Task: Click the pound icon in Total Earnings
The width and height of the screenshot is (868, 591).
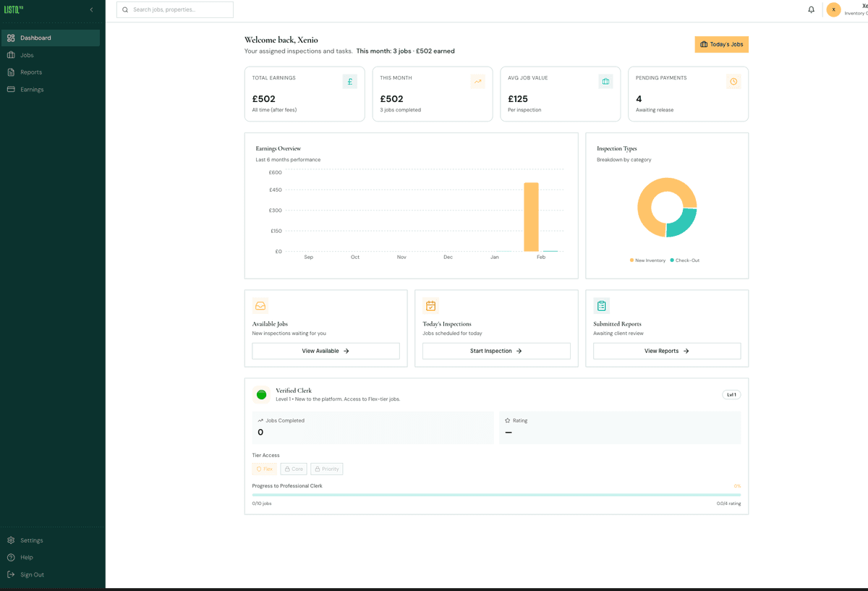Action: pos(350,82)
